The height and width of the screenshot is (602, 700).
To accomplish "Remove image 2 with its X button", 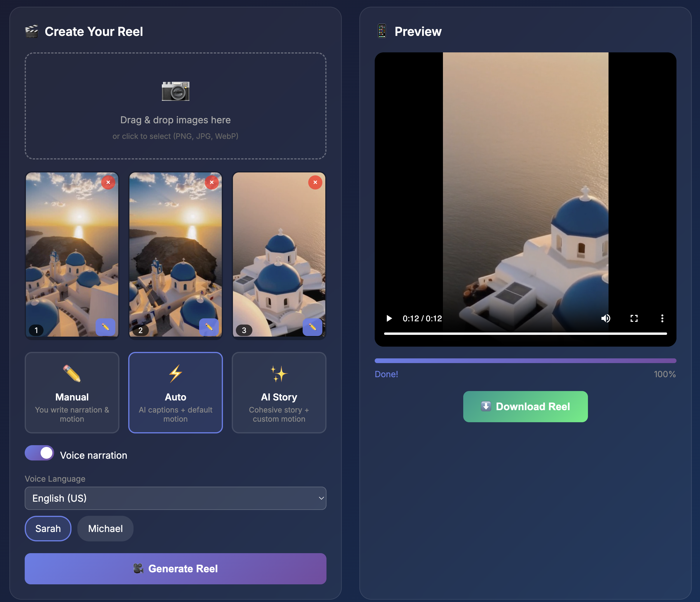I will coord(212,182).
